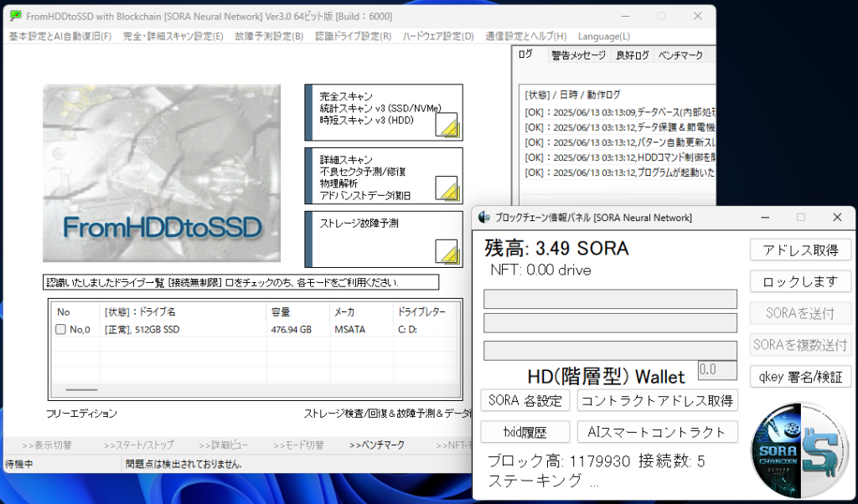This screenshot has width=858, height=504.
Task: Click the blockchain panel title bar icon
Action: (484, 218)
